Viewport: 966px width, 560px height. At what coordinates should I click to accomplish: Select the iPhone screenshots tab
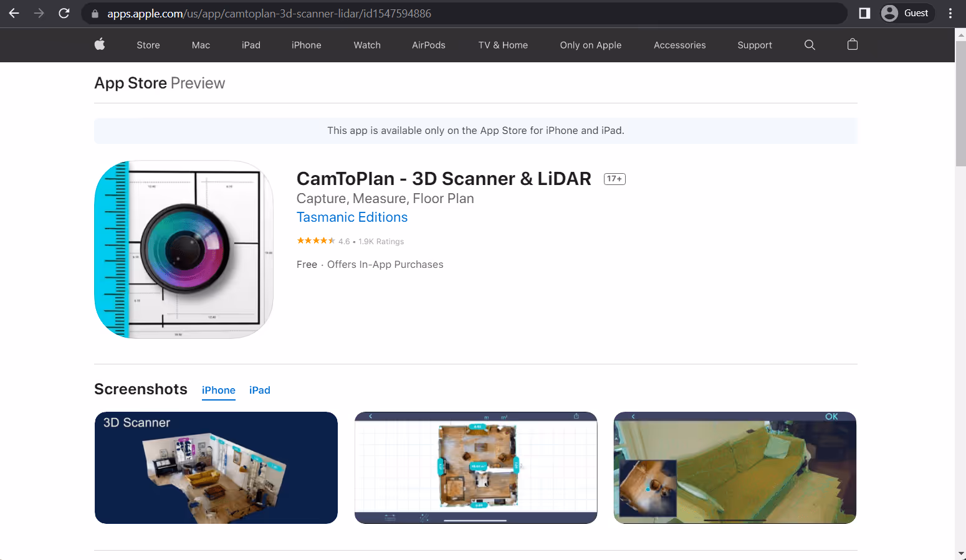(x=219, y=391)
